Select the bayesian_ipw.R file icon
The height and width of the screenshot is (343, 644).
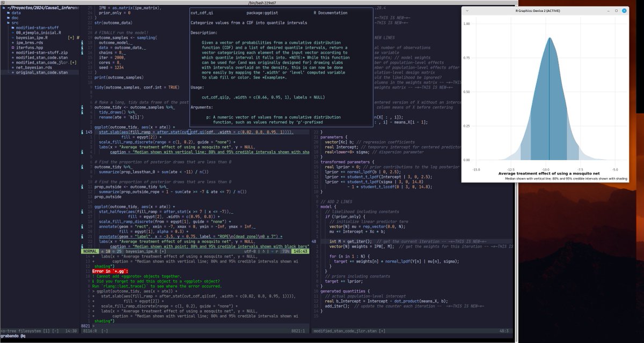pyautogui.click(x=13, y=38)
